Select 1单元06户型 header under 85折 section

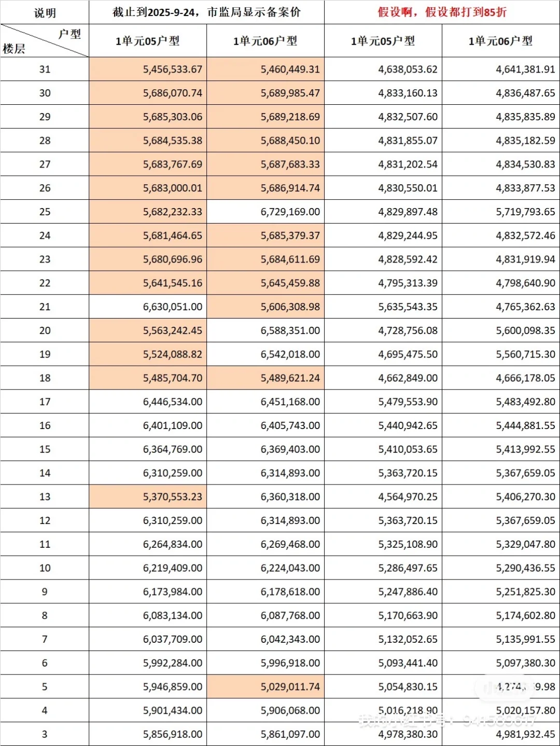[501, 41]
